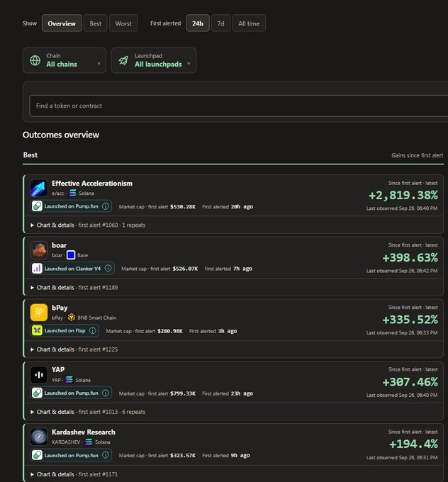448x482 pixels.
Task: Click Launched on Pump.fun for Kardashev Research
Action: (x=71, y=455)
